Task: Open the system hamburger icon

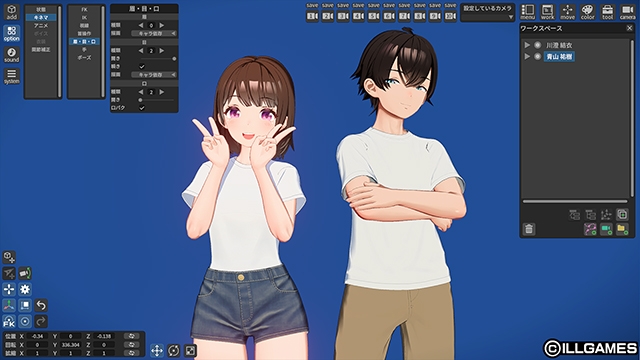Action: click(x=11, y=76)
